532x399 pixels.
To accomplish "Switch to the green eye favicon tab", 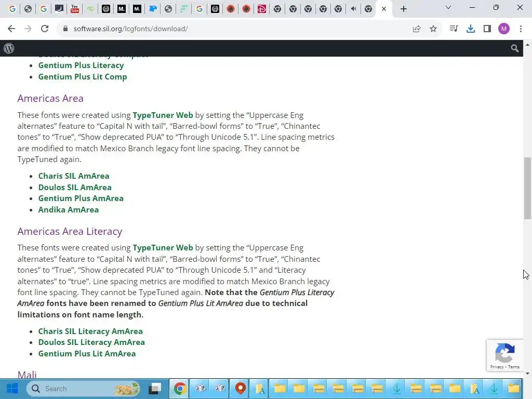I will [x=90, y=9].
